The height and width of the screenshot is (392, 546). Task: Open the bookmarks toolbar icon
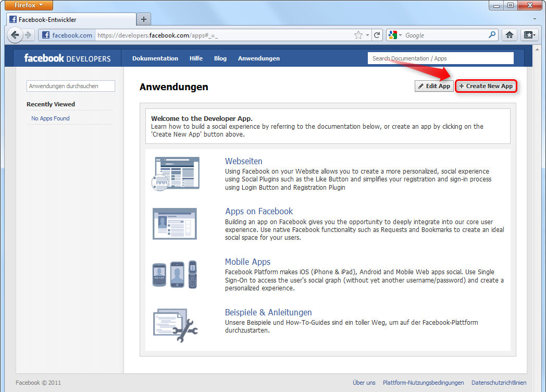[x=530, y=35]
